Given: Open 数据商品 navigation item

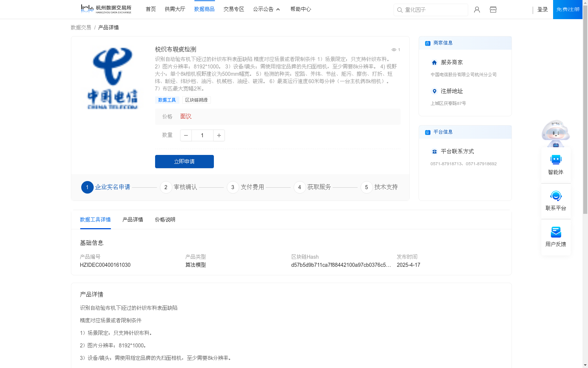Looking at the screenshot, I should pyautogui.click(x=204, y=9).
